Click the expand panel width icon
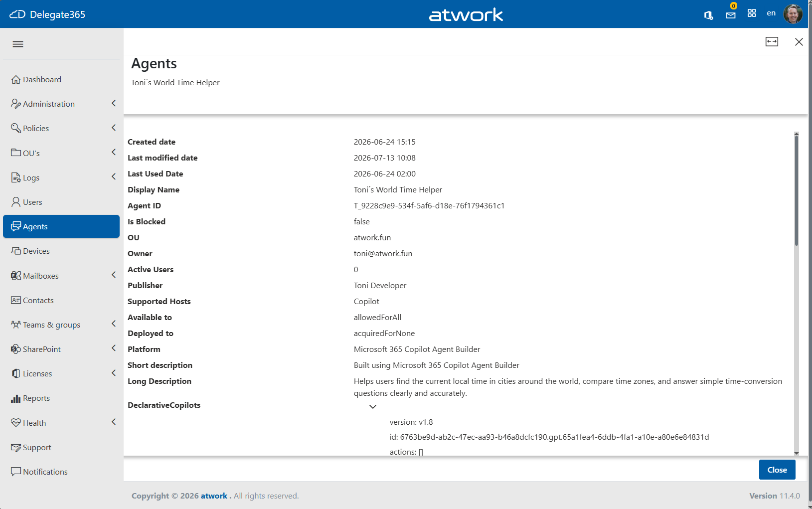 772,42
